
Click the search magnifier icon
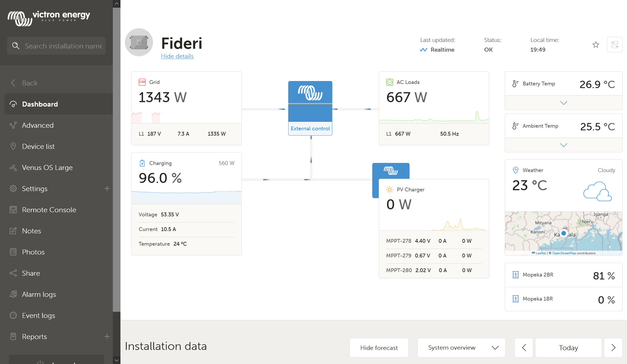(16, 46)
